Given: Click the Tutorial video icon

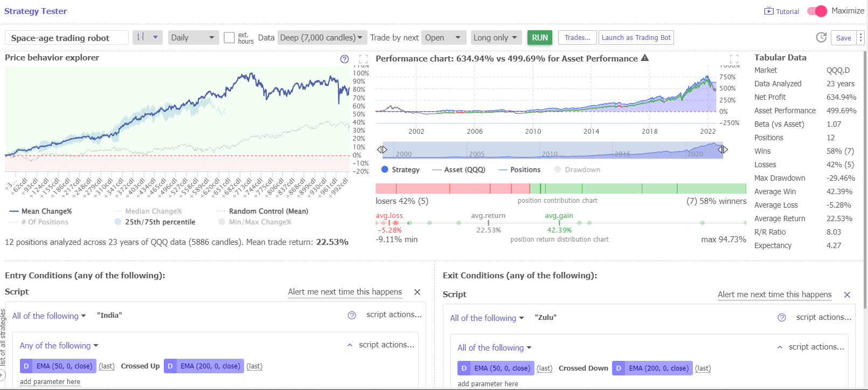Looking at the screenshot, I should tap(769, 11).
